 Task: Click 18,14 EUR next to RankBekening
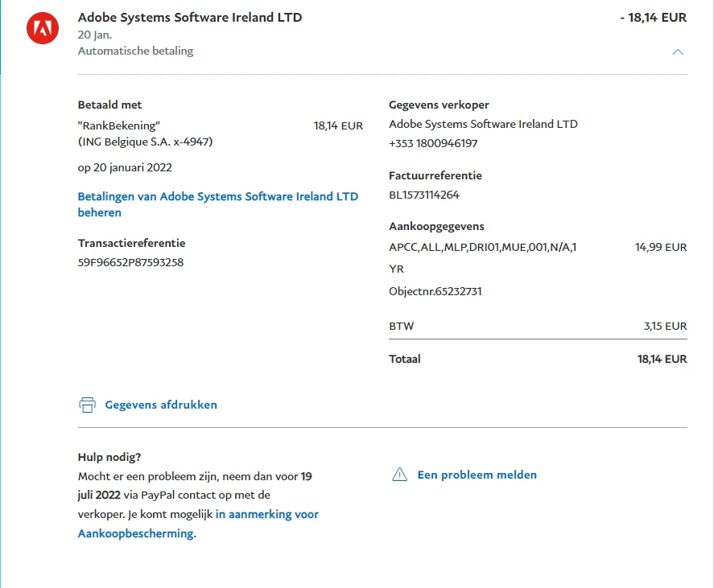(338, 125)
